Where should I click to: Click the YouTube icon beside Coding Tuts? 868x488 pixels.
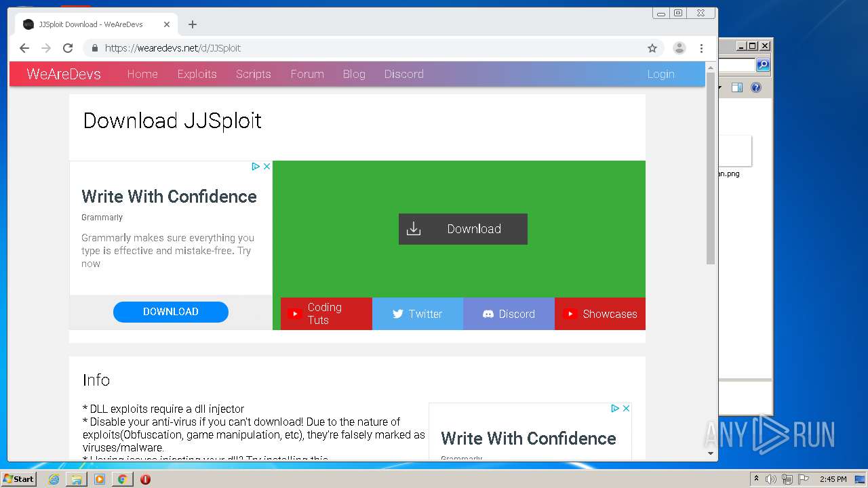pos(294,314)
